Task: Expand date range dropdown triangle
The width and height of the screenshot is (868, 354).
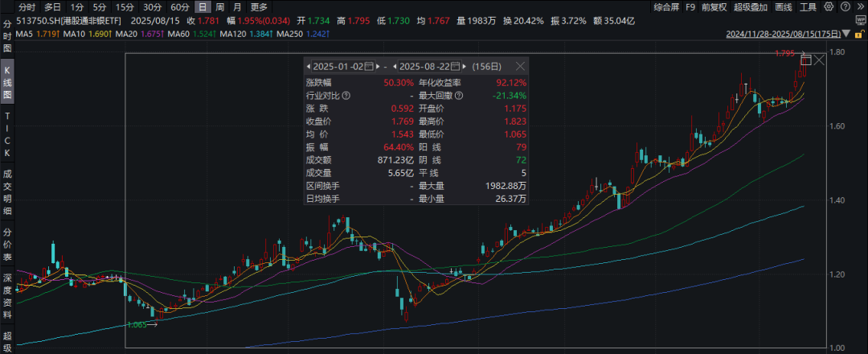Action: point(846,33)
